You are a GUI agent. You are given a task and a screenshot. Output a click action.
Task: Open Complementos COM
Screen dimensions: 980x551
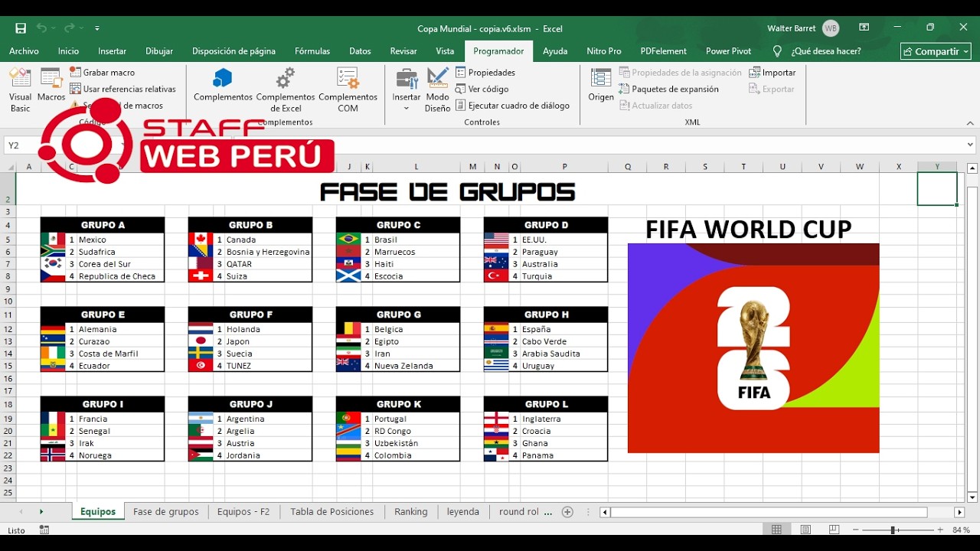point(348,90)
